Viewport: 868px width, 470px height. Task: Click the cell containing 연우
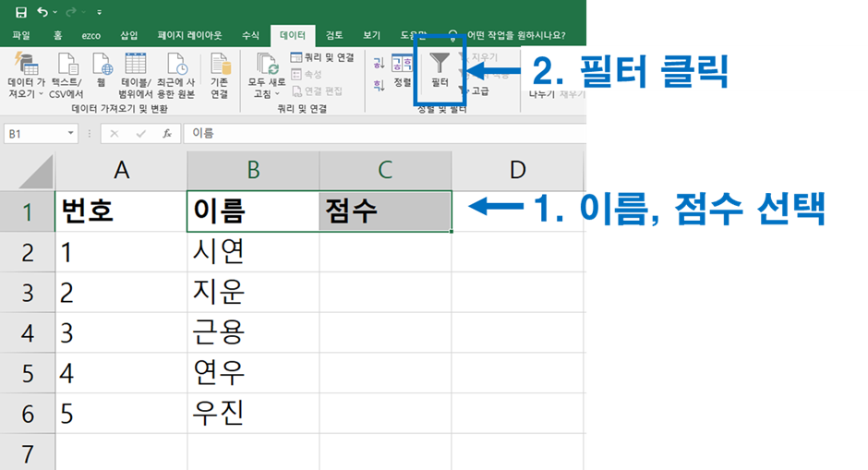[x=253, y=373]
